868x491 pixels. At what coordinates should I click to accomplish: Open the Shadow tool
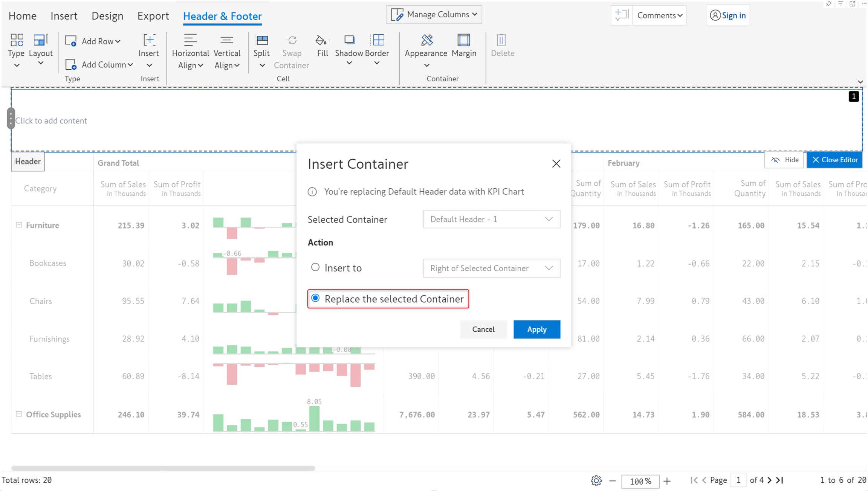click(349, 40)
